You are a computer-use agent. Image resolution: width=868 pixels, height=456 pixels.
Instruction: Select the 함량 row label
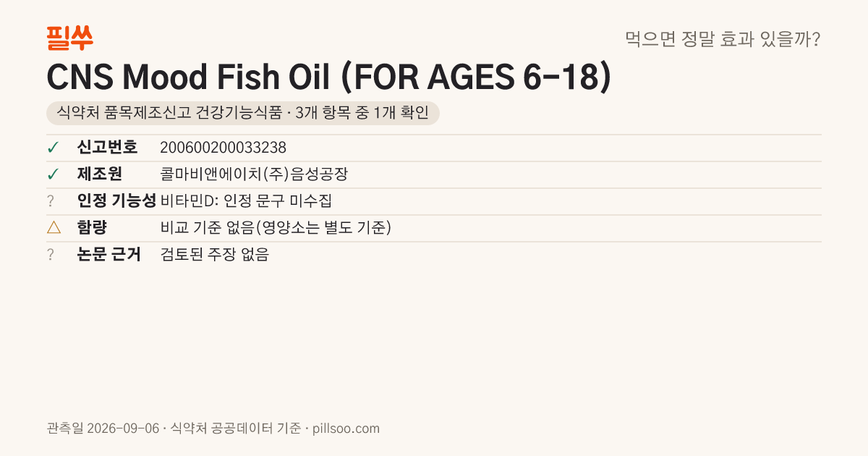[92, 228]
